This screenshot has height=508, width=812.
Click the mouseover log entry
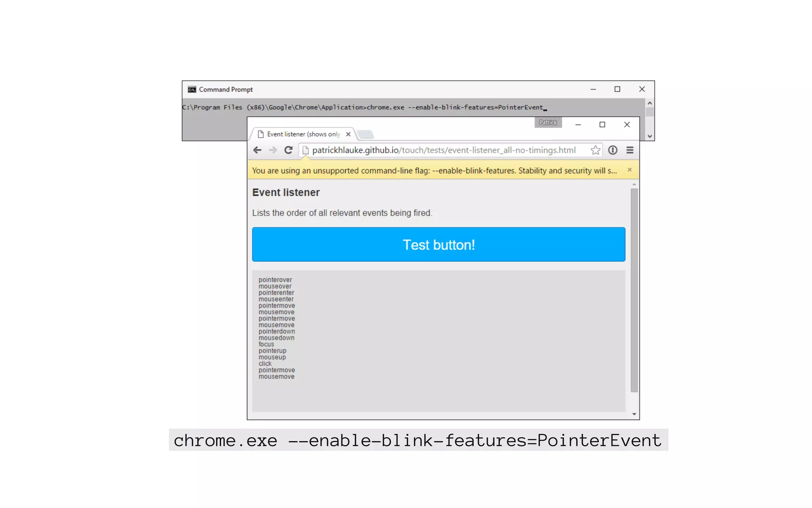tap(275, 286)
